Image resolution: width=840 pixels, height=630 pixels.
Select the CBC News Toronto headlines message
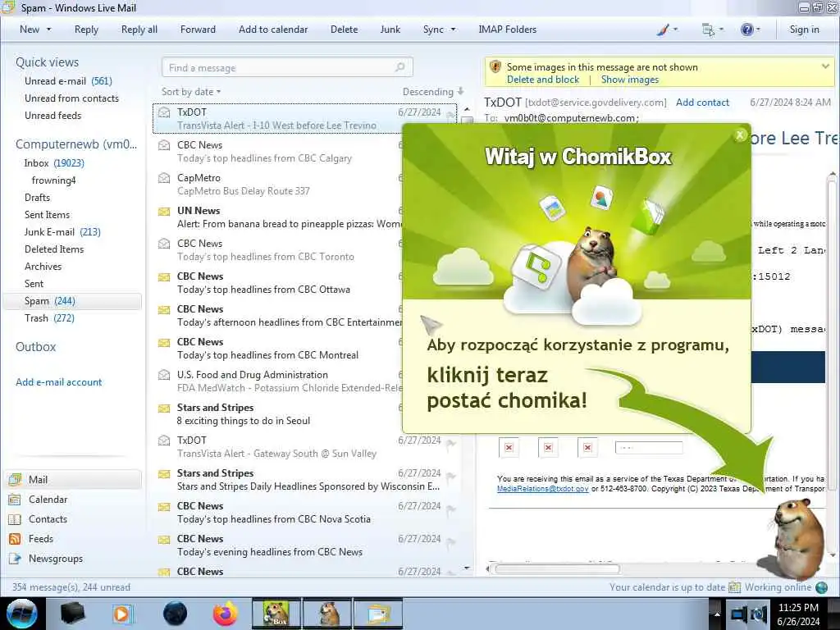click(279, 249)
